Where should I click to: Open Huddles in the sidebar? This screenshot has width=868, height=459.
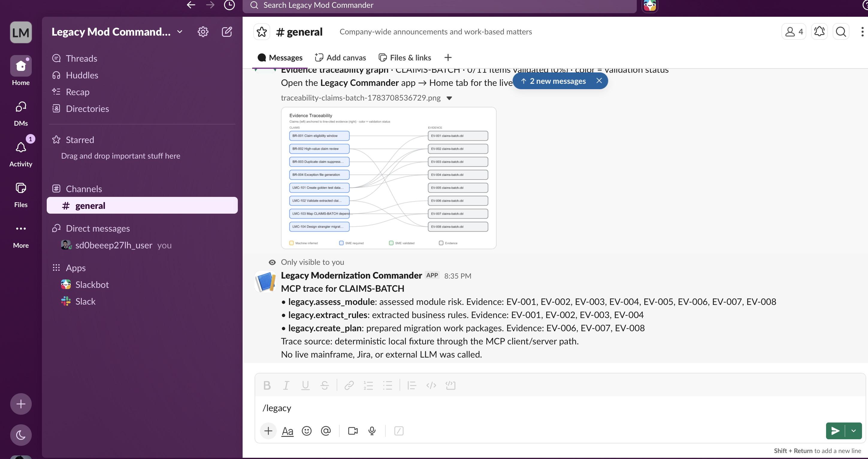(142, 75)
